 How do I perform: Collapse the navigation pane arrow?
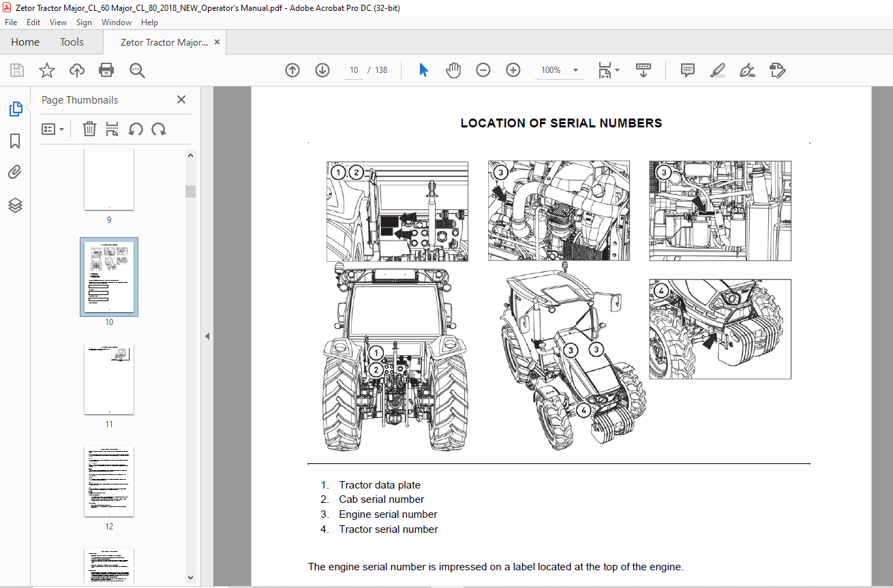tap(207, 336)
